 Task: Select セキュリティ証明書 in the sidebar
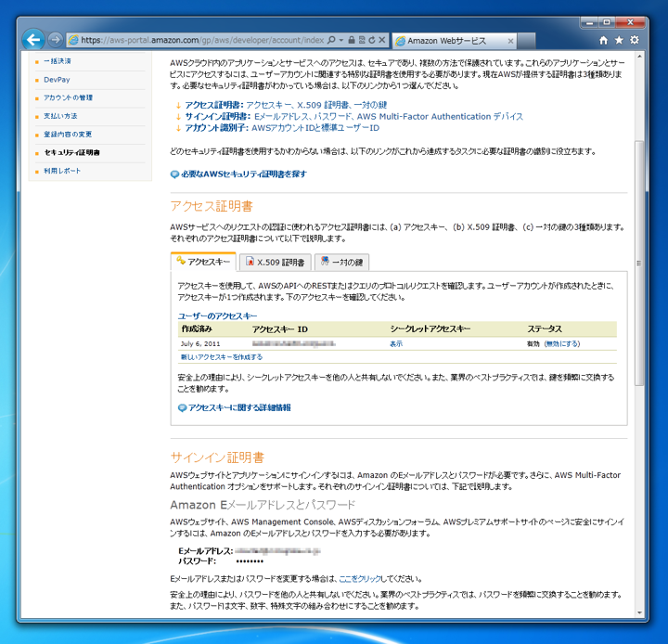[x=72, y=152]
